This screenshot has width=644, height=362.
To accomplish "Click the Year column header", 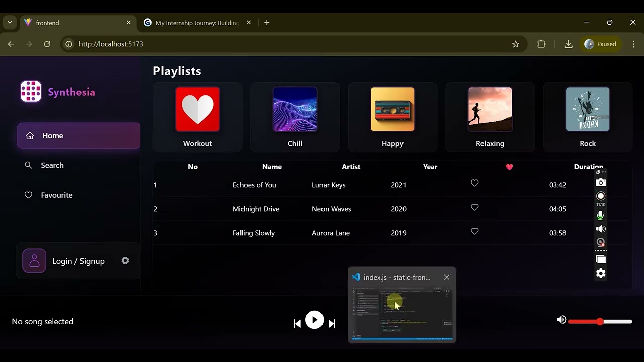I will pos(430,167).
